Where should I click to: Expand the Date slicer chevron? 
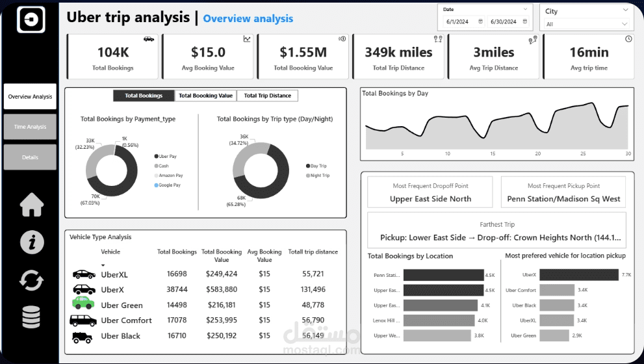click(x=525, y=9)
